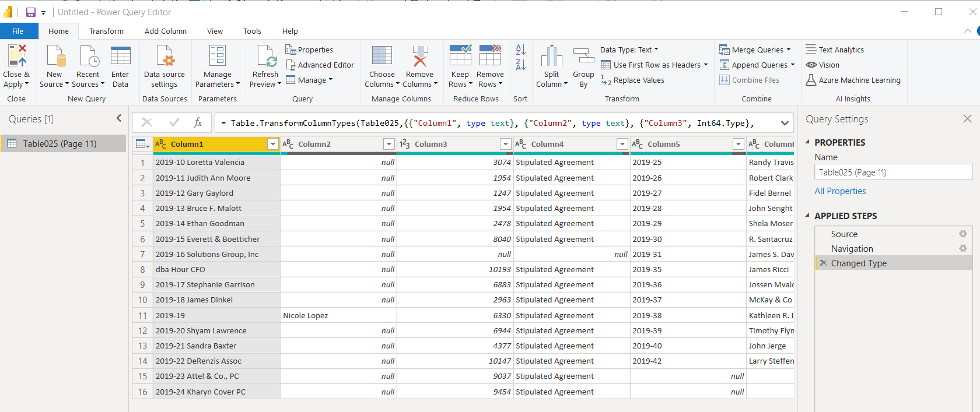Screen dimensions: 980x412
Task: Click the Nicole Lopez cell
Action: pos(338,315)
